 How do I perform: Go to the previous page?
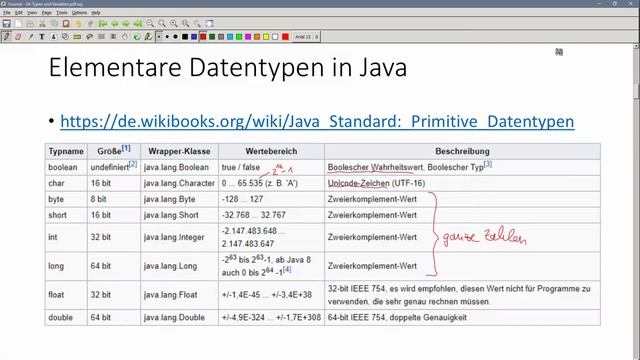(x=114, y=24)
